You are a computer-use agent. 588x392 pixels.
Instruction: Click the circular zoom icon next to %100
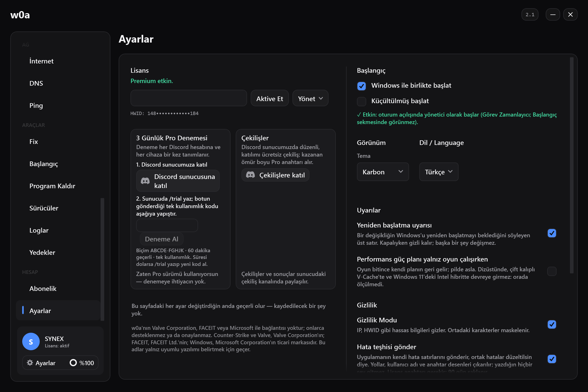pyautogui.click(x=73, y=363)
